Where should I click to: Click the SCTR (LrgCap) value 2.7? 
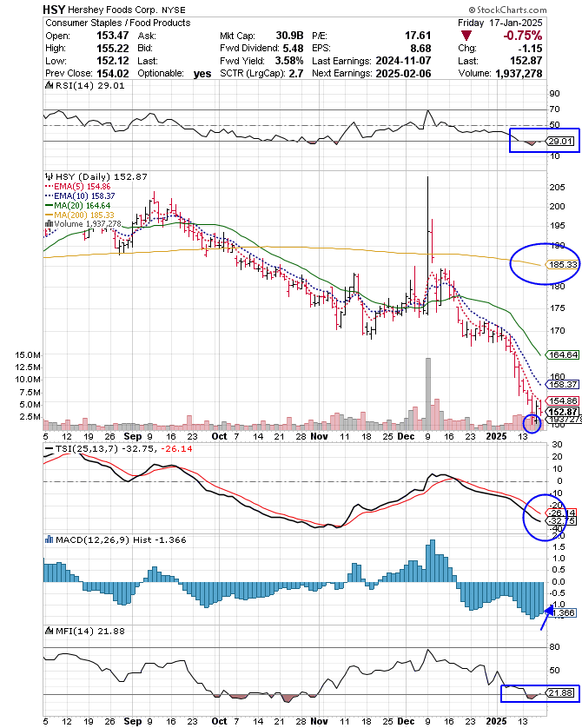tap(295, 73)
